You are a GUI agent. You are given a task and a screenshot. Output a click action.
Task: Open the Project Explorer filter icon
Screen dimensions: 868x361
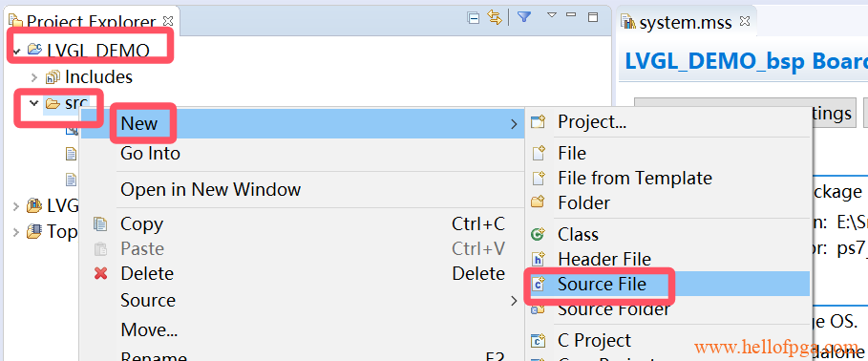point(523,17)
